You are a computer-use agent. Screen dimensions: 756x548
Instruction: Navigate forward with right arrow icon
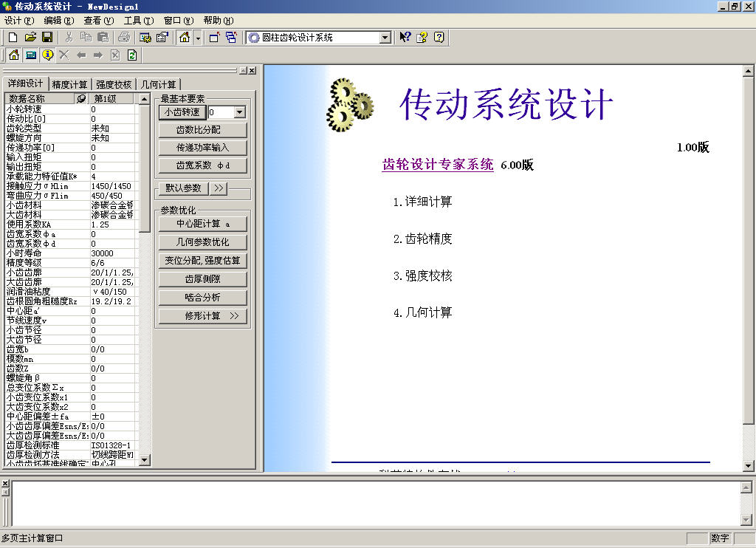[x=98, y=55]
